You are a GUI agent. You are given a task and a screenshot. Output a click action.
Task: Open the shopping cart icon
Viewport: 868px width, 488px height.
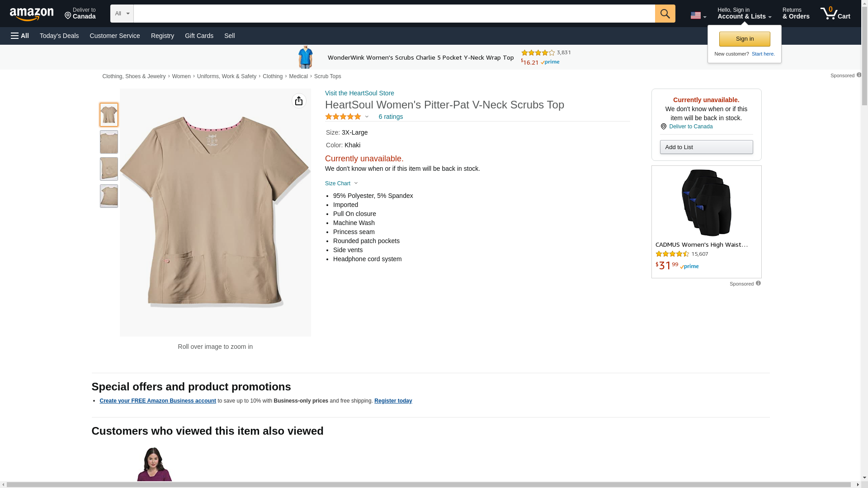(x=835, y=13)
